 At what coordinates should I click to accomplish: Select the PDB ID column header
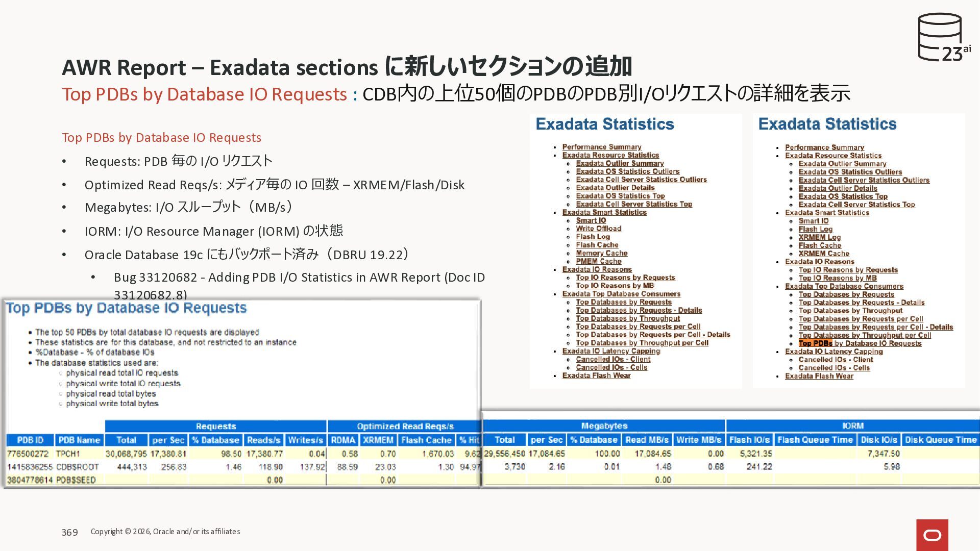[30, 440]
